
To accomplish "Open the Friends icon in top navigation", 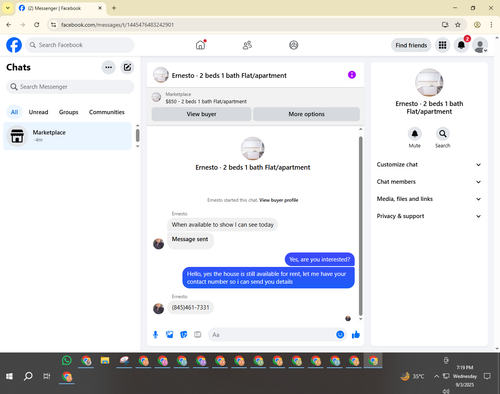I will point(247,45).
